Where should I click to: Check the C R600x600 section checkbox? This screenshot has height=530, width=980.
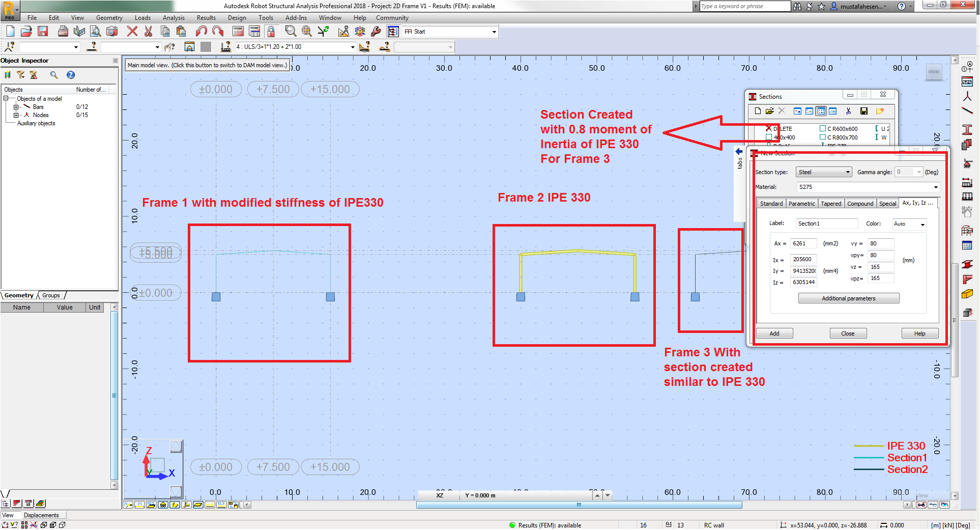click(x=823, y=128)
